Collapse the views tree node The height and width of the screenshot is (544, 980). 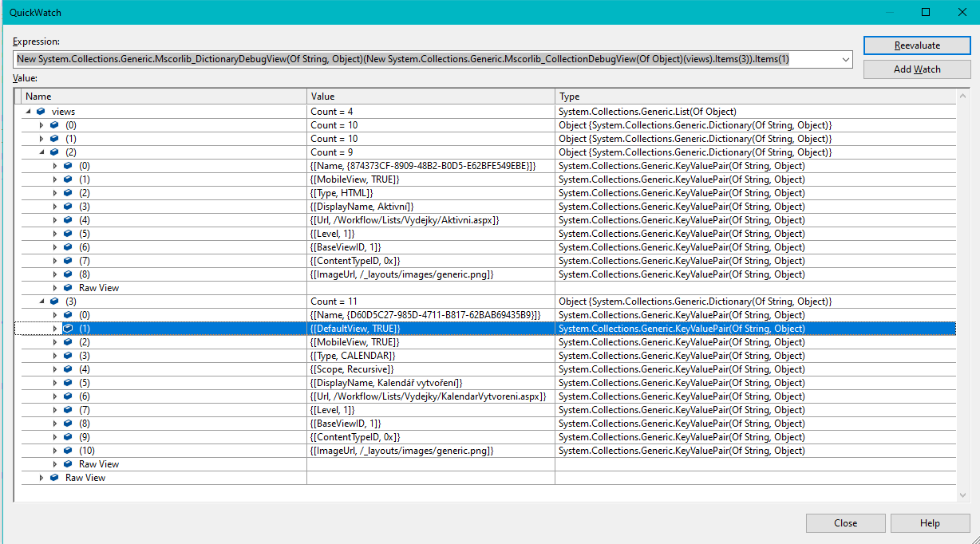pos(29,112)
